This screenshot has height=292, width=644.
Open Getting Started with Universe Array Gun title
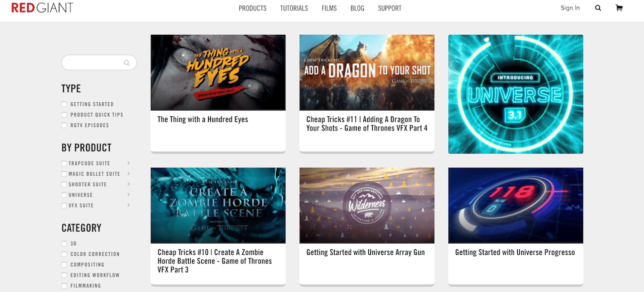[x=366, y=252]
